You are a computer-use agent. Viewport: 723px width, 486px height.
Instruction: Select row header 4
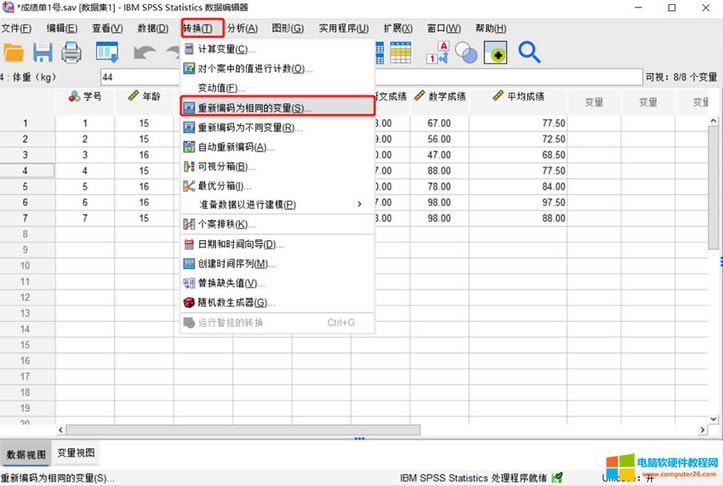(x=25, y=171)
